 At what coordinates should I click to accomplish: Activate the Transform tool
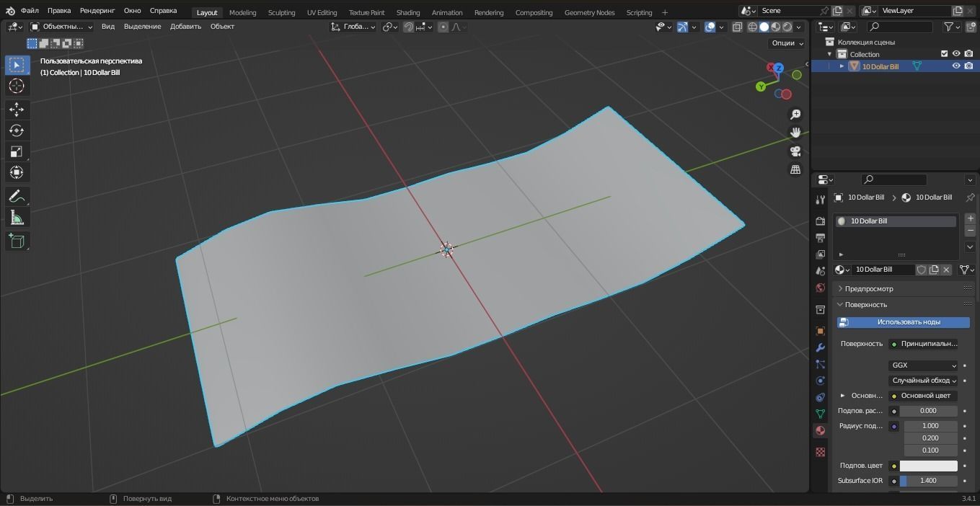17,172
